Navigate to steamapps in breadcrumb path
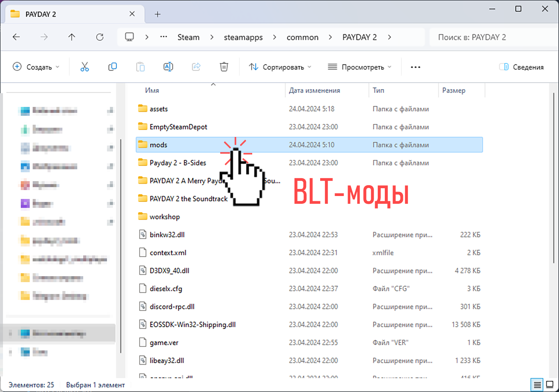The image size is (559, 392). tap(243, 37)
